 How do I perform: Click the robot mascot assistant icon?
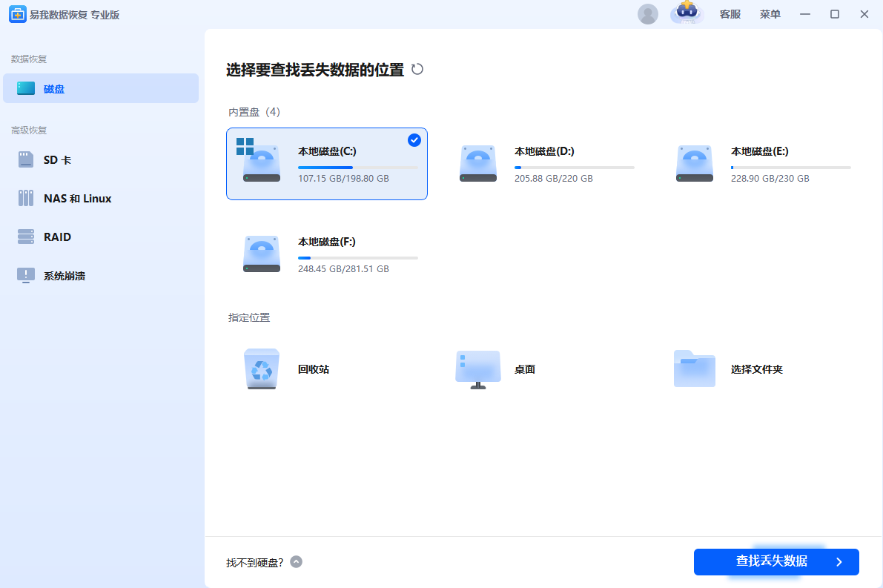tap(687, 13)
